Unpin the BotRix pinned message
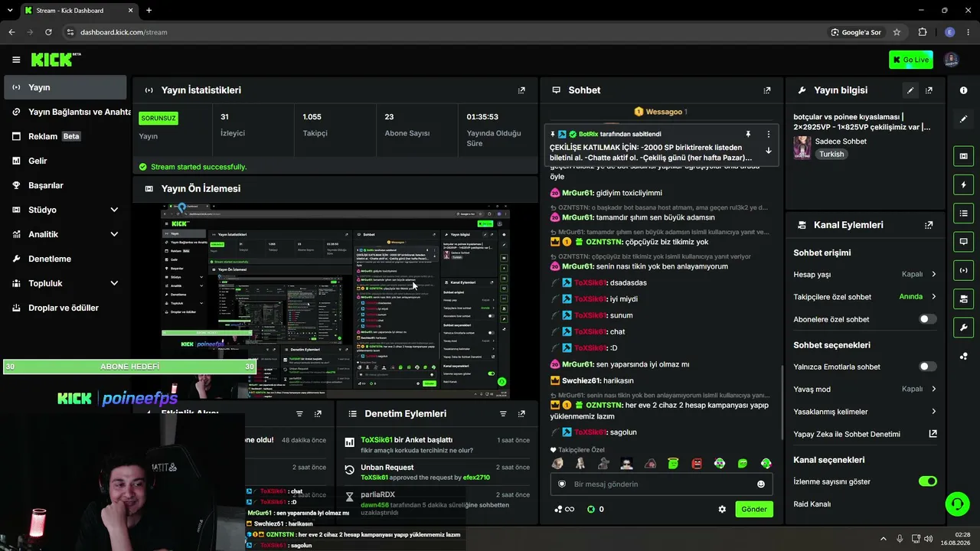The width and height of the screenshot is (980, 551). tap(748, 134)
